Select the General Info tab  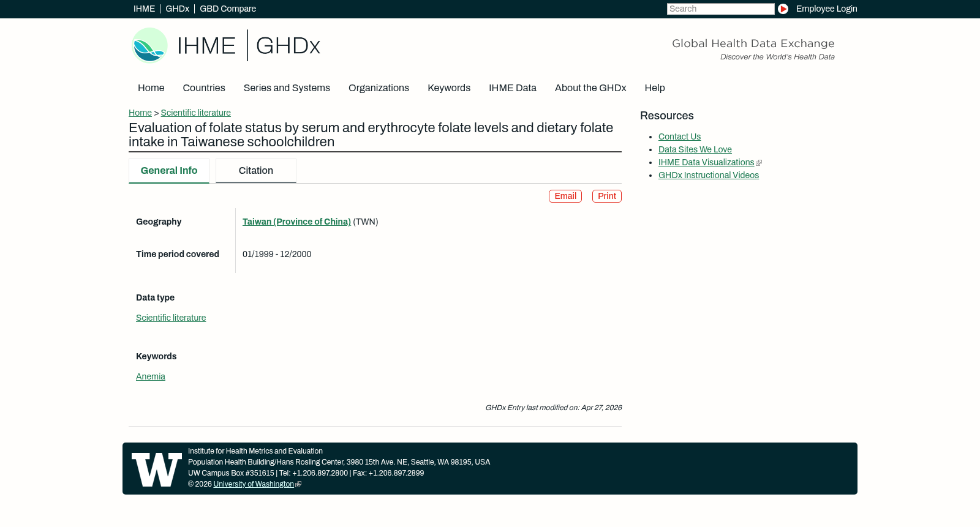(169, 171)
